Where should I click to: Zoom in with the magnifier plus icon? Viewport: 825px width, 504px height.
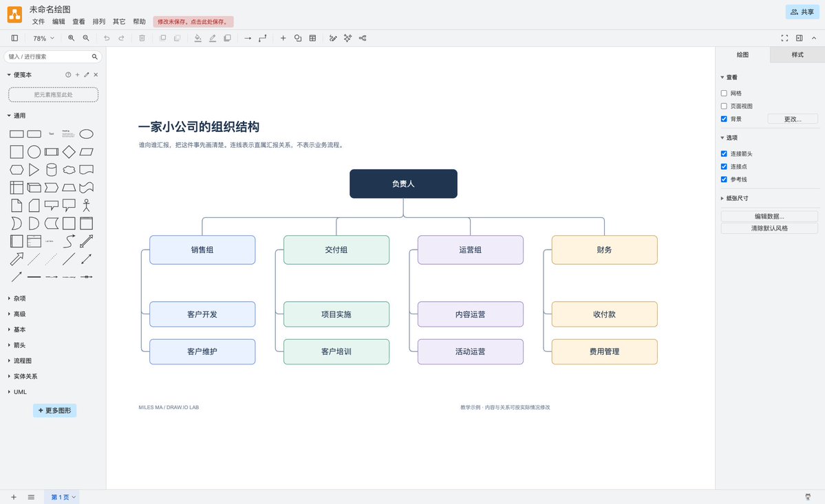point(71,39)
